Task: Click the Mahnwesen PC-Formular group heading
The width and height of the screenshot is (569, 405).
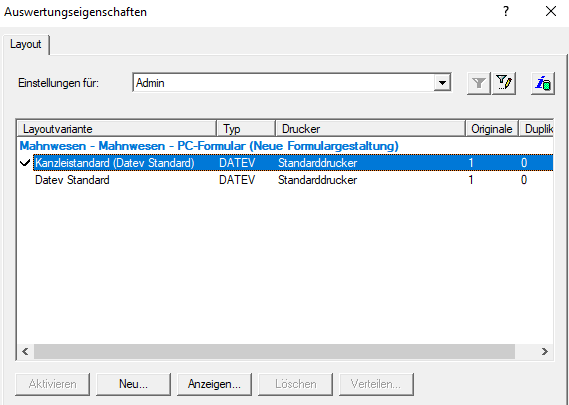Action: pyautogui.click(x=209, y=146)
